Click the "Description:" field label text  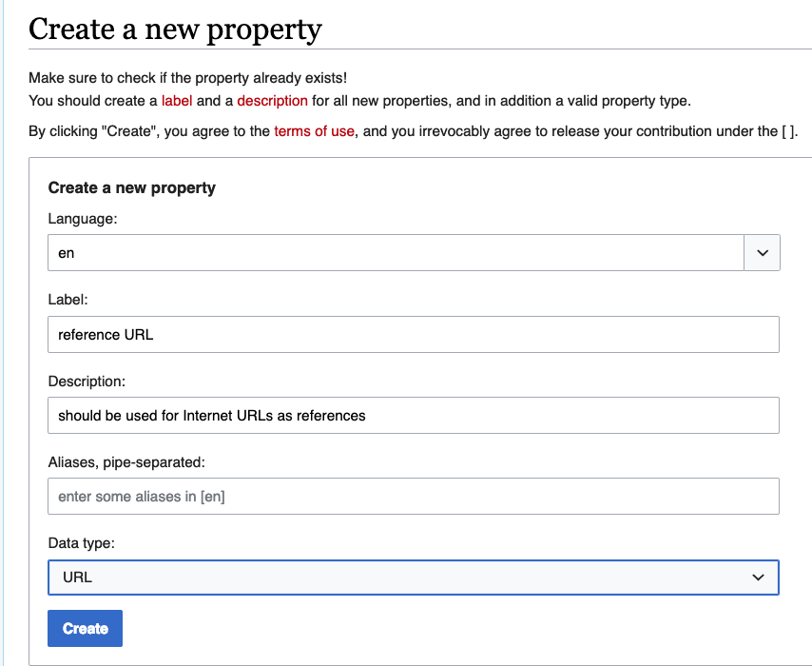pyautogui.click(x=87, y=382)
